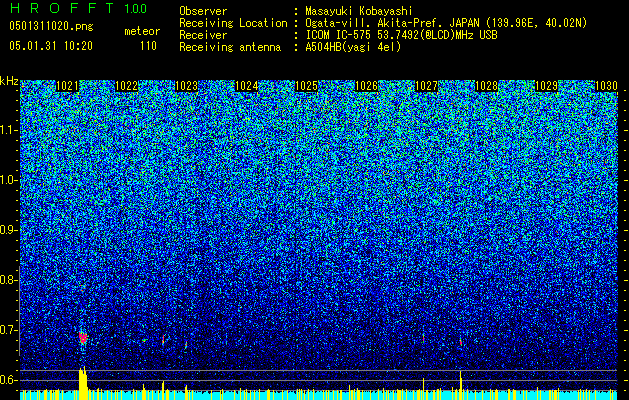
Task: Click the HROFFT title text
Action: point(63,8)
